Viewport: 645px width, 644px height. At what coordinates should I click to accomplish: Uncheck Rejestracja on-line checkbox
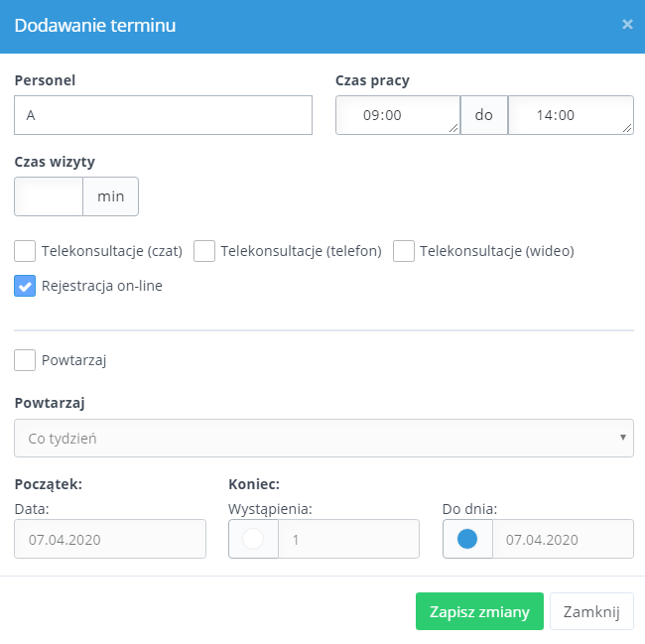pos(25,286)
